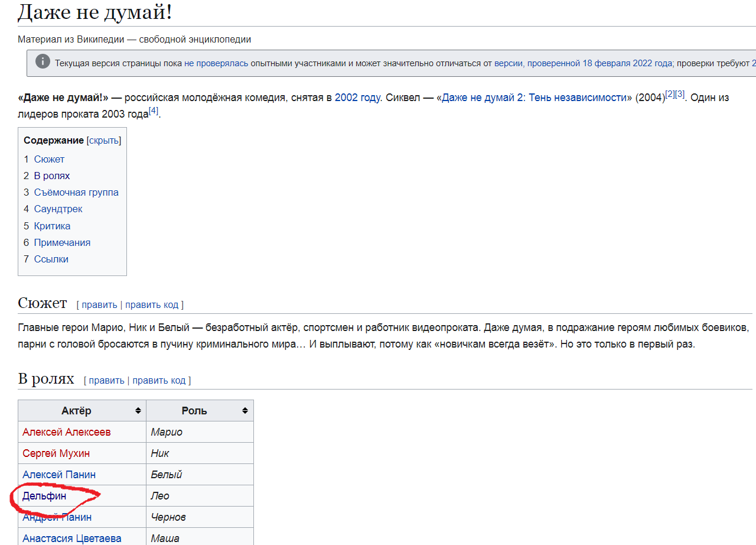Open Анастасия Цветаева actor link

pyautogui.click(x=72, y=538)
